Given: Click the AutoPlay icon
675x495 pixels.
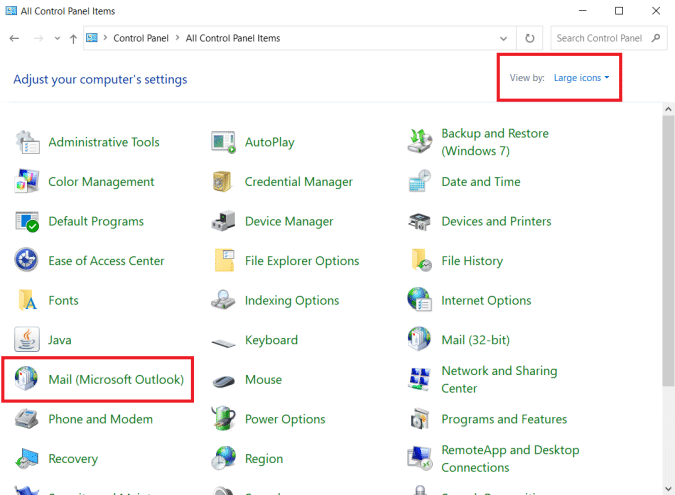Looking at the screenshot, I should (x=223, y=142).
